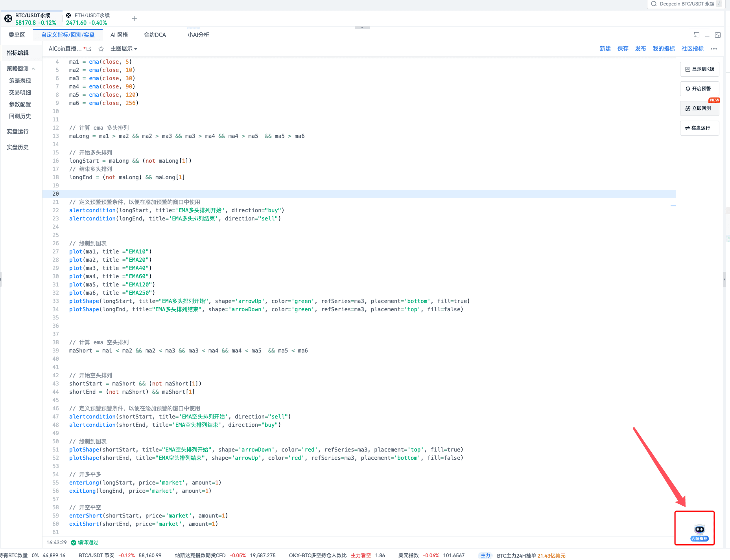Click the enterLong(longStart code line
730x560 pixels.
(145, 483)
